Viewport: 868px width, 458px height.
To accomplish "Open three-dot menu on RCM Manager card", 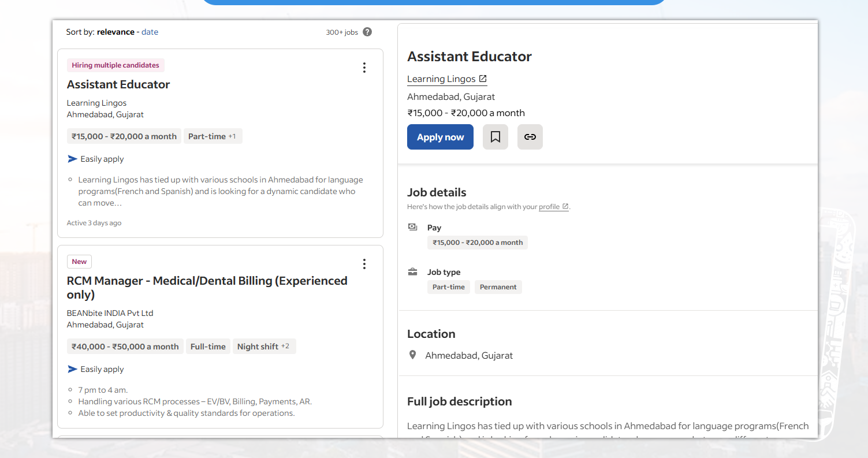I will 364,264.
